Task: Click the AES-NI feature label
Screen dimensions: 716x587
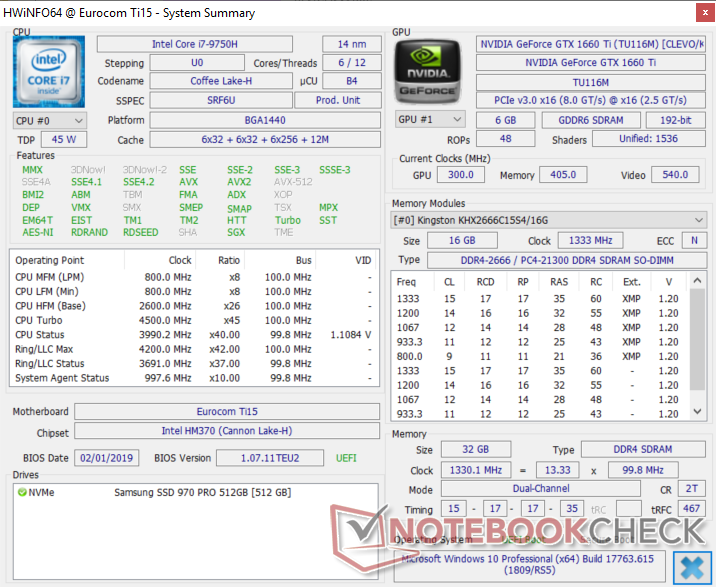Action: tap(38, 233)
